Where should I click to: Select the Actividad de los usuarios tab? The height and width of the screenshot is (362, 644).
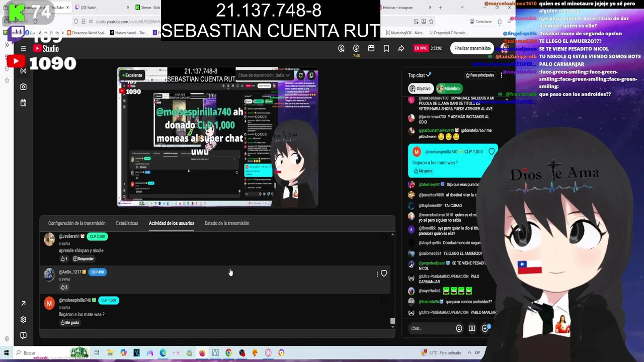point(172,223)
